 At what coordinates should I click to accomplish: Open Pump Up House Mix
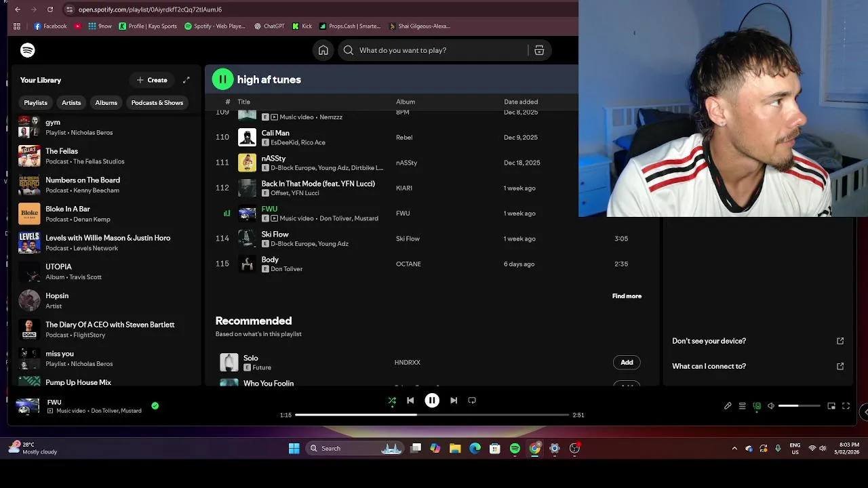[105, 382]
